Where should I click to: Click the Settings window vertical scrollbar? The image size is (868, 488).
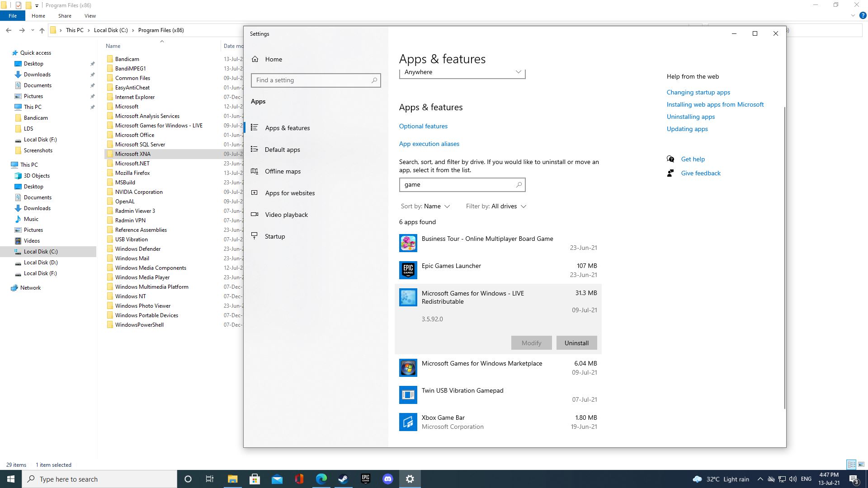[x=784, y=258]
